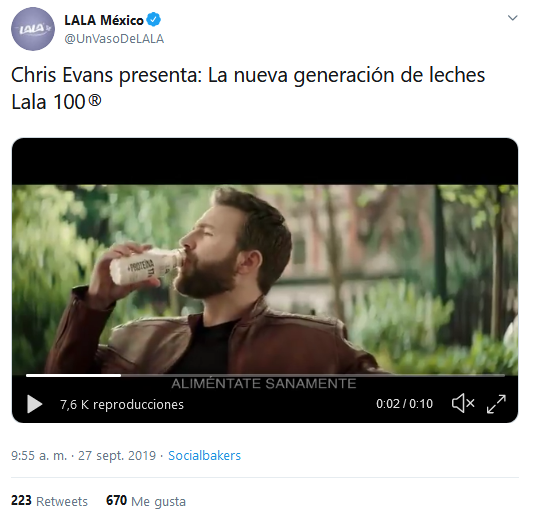Open the @UnVasoDeLALA handle link
Image resolution: width=533 pixels, height=520 pixels.
click(114, 39)
